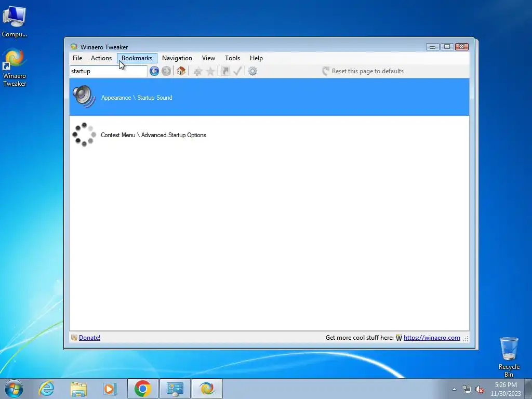Click the search box containing 'startup'

tap(108, 71)
